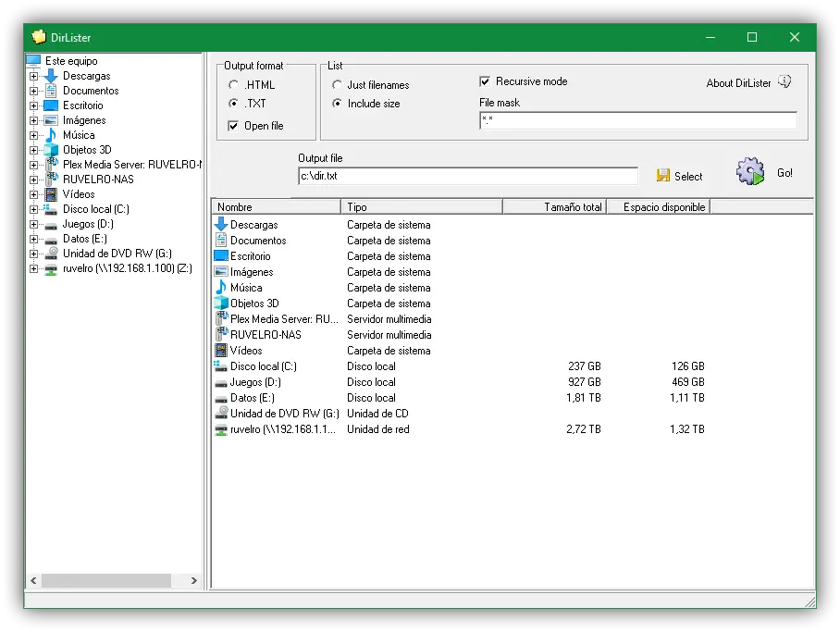Click DVD RW (G:) disc icon in list

221,413
